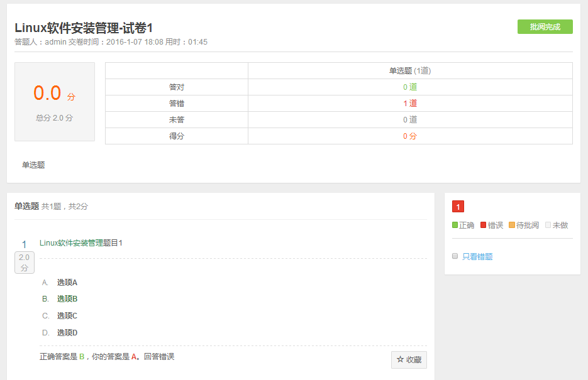The image size is (588, 380).
Task: Select the 单选题 section tab
Action: pyautogui.click(x=33, y=165)
